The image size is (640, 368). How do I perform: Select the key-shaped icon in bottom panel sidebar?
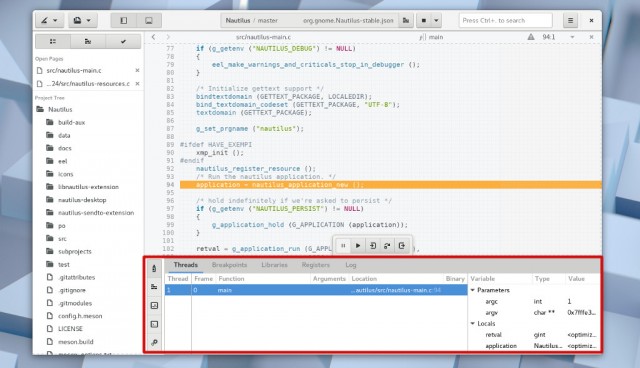click(x=154, y=343)
